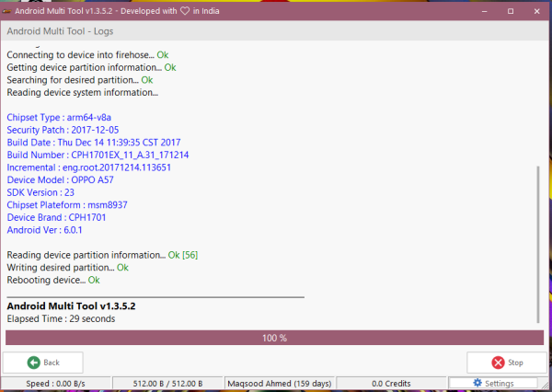Click the Speed : 0.00 B/s status entry
This screenshot has width=552, height=392.
tap(55, 384)
